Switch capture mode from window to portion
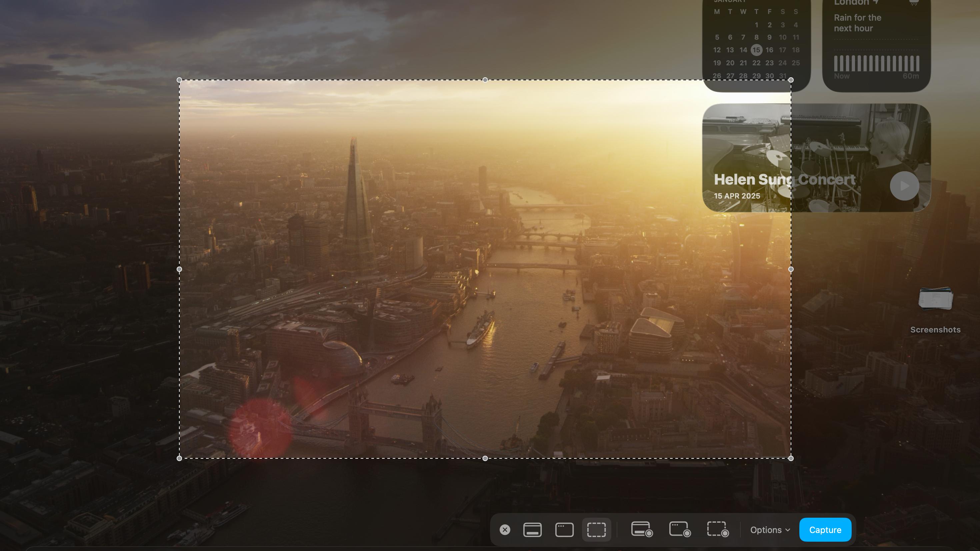The height and width of the screenshot is (551, 980). coord(597,529)
